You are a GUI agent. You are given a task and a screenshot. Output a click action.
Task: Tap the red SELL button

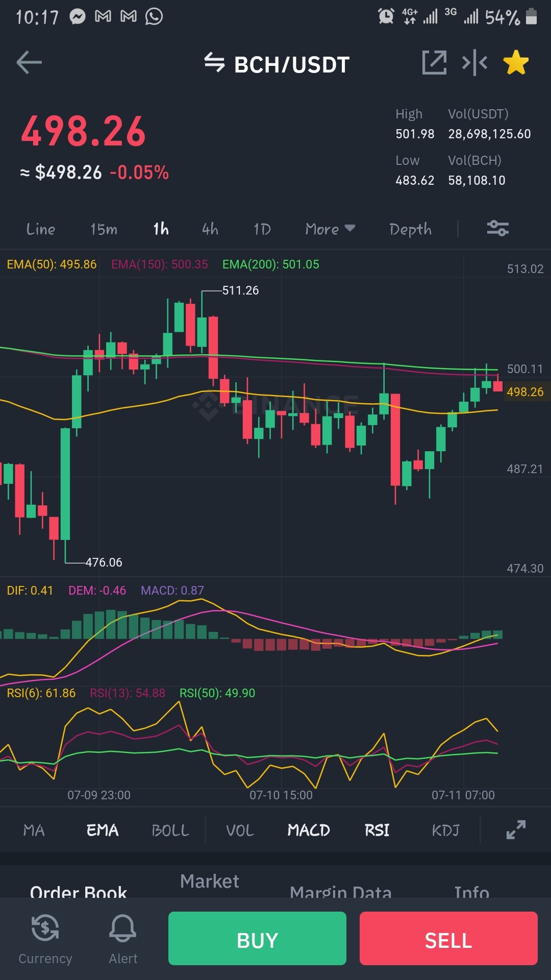coord(448,938)
